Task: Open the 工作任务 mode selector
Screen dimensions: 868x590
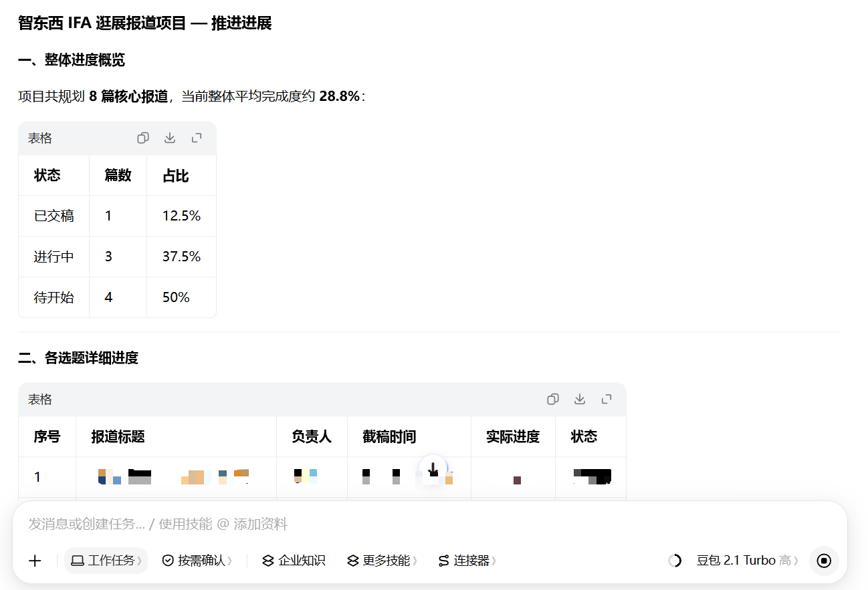Action: pyautogui.click(x=106, y=561)
